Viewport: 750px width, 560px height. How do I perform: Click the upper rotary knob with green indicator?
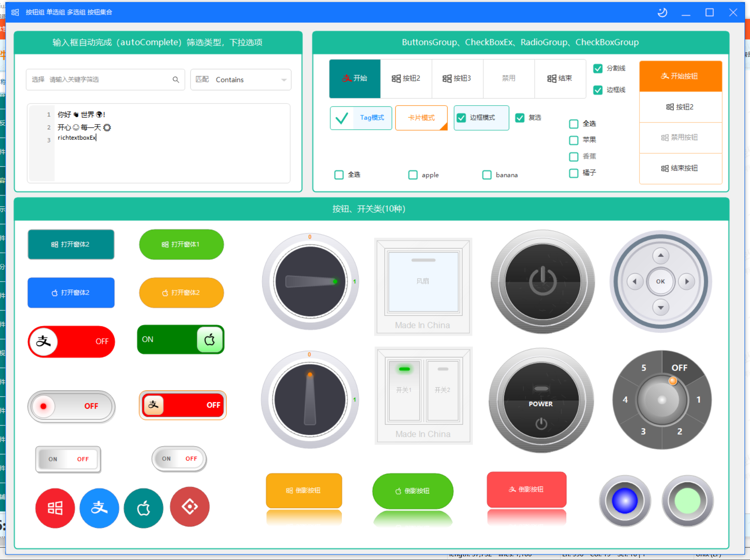(x=310, y=281)
